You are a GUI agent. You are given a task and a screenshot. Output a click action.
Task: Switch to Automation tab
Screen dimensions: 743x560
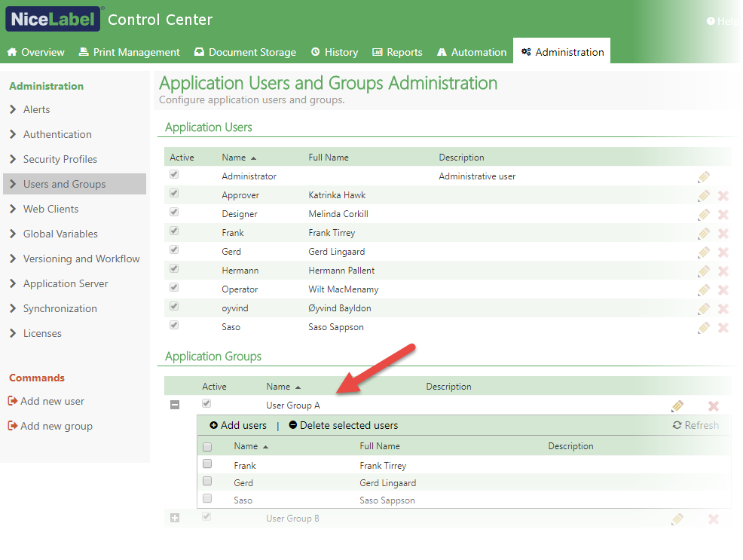point(472,52)
